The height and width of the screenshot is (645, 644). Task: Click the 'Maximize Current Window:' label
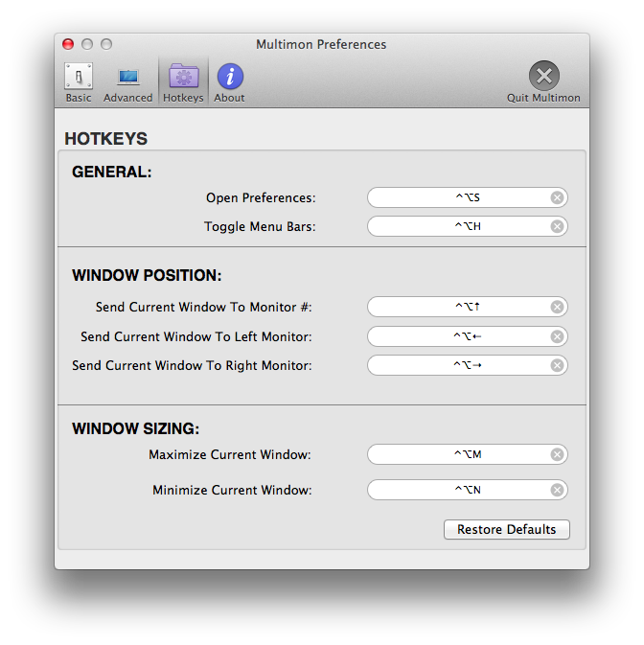click(230, 454)
